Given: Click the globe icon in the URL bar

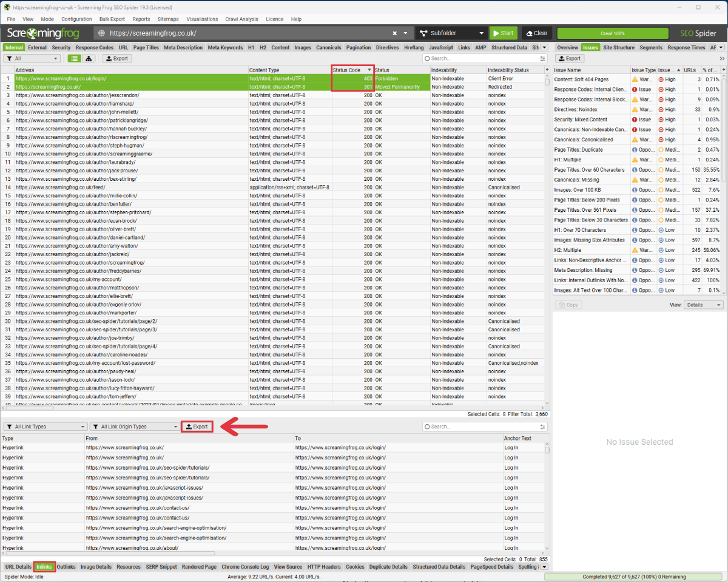Looking at the screenshot, I should (101, 33).
